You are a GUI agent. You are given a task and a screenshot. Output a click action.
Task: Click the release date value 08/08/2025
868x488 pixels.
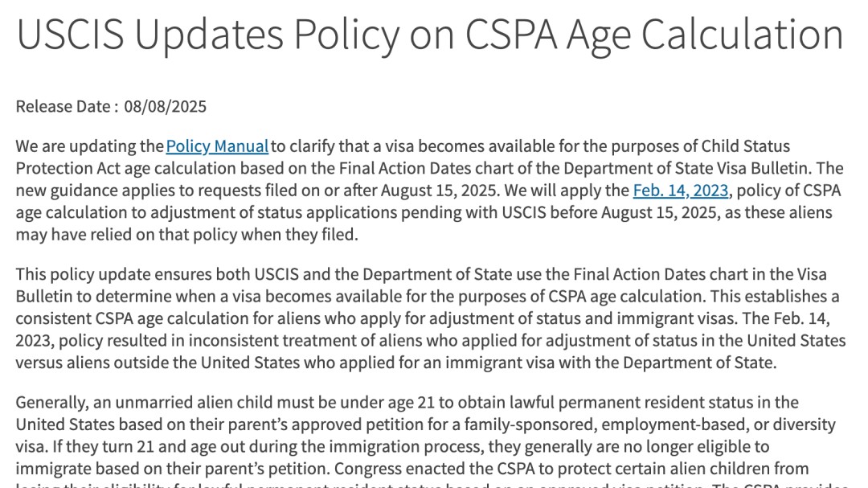coord(165,106)
